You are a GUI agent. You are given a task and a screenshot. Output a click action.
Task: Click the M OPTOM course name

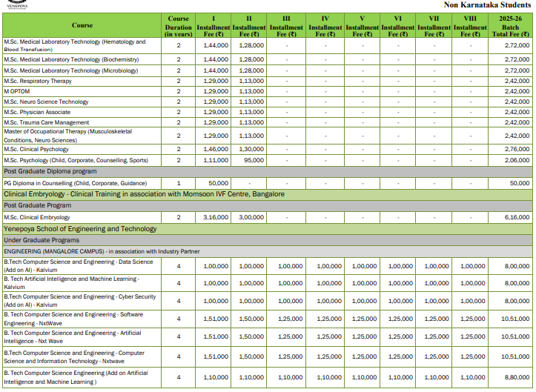pos(17,91)
